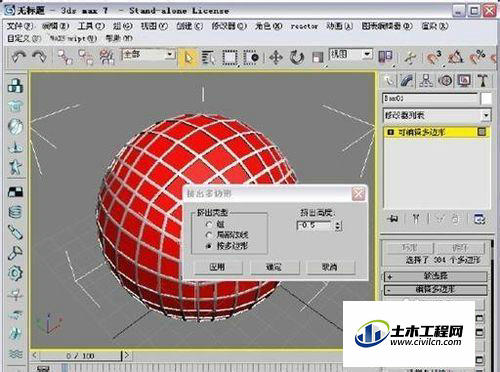This screenshot has height=372, width=500.
Task: Select the 组 extrusion type radio
Action: pyautogui.click(x=209, y=224)
